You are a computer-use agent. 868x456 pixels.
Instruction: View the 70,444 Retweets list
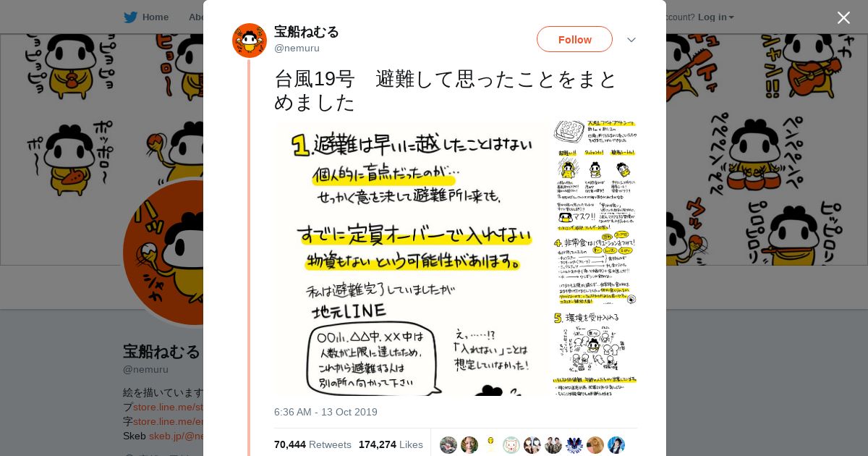point(312,444)
